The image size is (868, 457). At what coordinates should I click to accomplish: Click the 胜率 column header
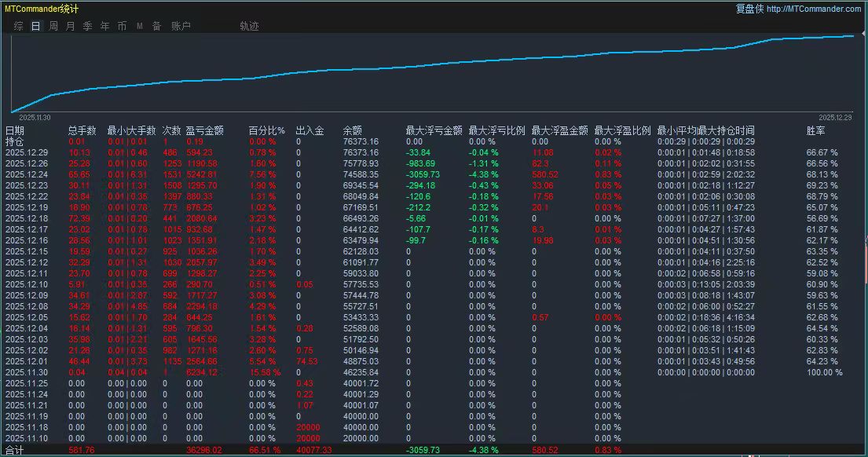[x=815, y=130]
